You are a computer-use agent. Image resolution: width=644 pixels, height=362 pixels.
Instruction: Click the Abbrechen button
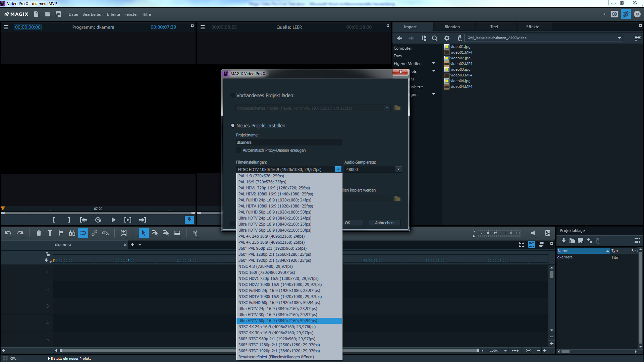pyautogui.click(x=384, y=223)
